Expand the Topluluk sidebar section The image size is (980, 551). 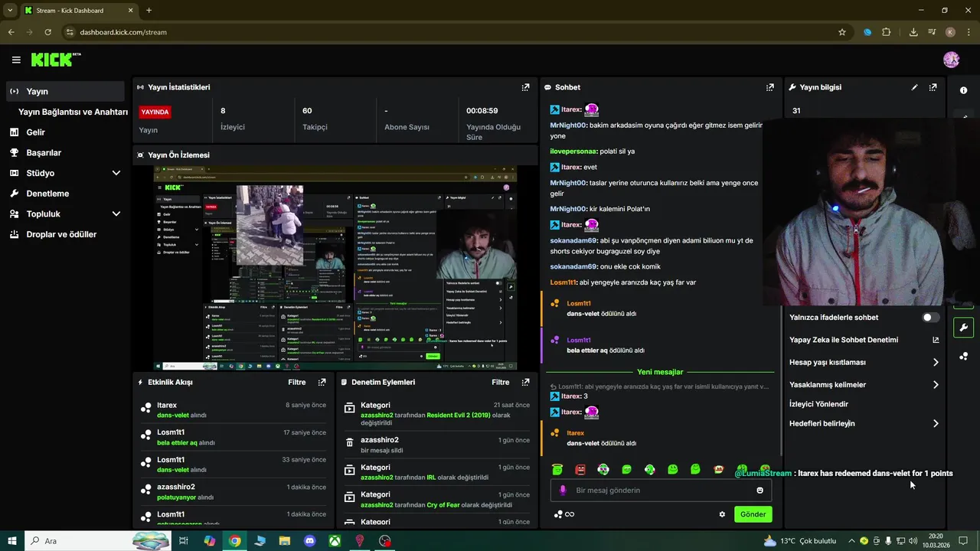click(x=116, y=214)
